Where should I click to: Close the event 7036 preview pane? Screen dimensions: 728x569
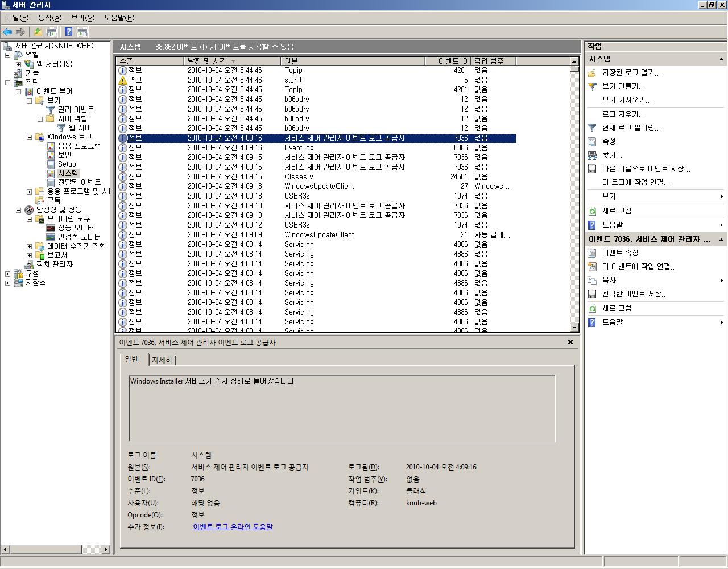pos(570,342)
